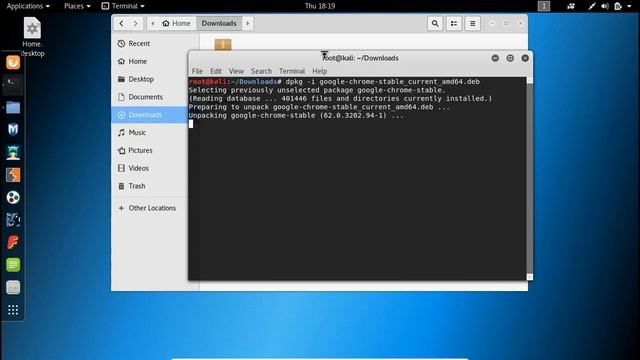640x360 pixels.
Task: Launch Terminal from the dock
Action: 13,85
